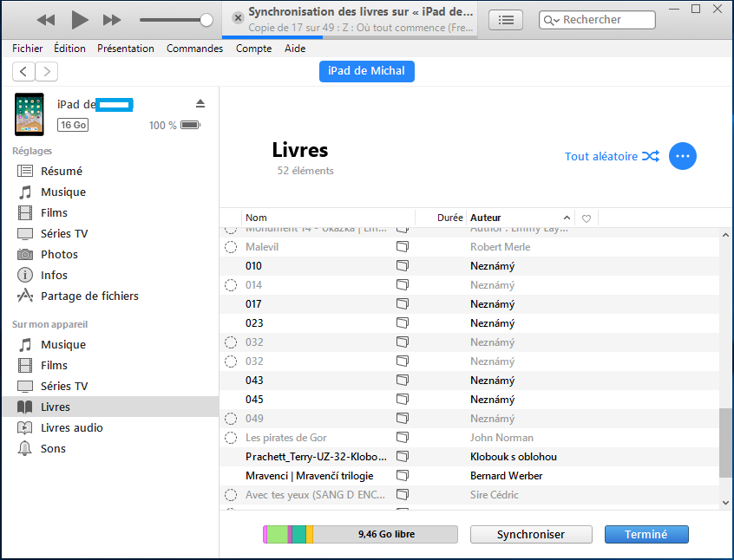The height and width of the screenshot is (560, 734).
Task: Open the Fichier menu
Action: click(27, 49)
